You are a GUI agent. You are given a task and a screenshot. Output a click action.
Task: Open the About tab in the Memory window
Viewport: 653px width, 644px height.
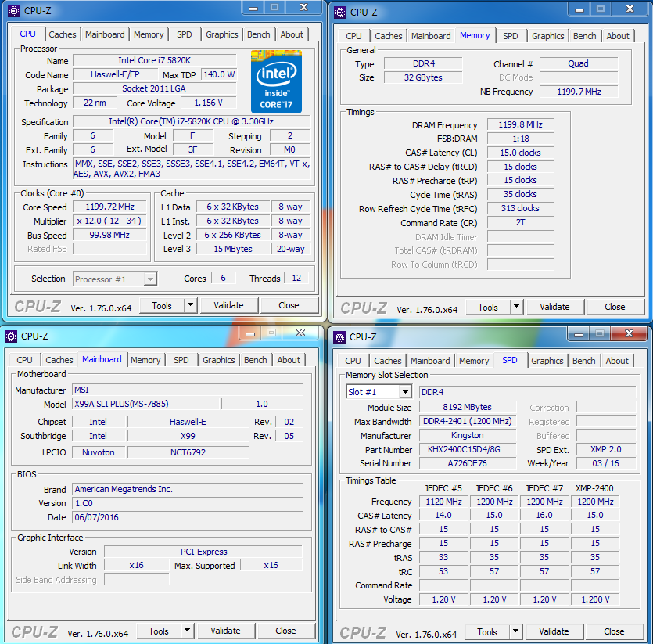[618, 36]
